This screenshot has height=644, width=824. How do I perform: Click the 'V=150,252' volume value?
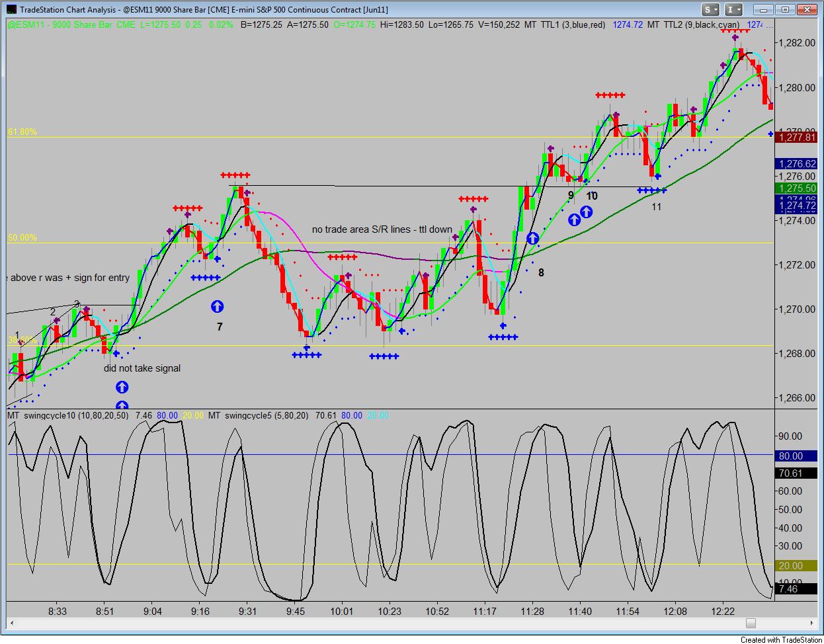tap(499, 24)
